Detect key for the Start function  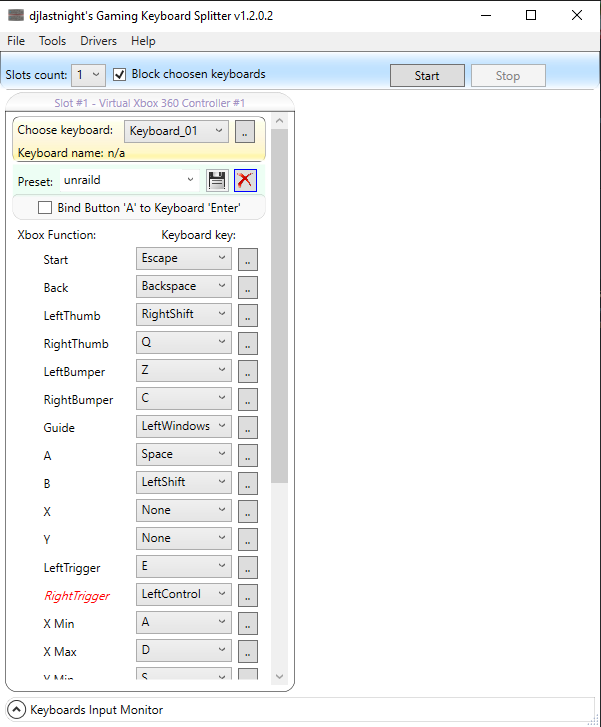pyautogui.click(x=248, y=259)
